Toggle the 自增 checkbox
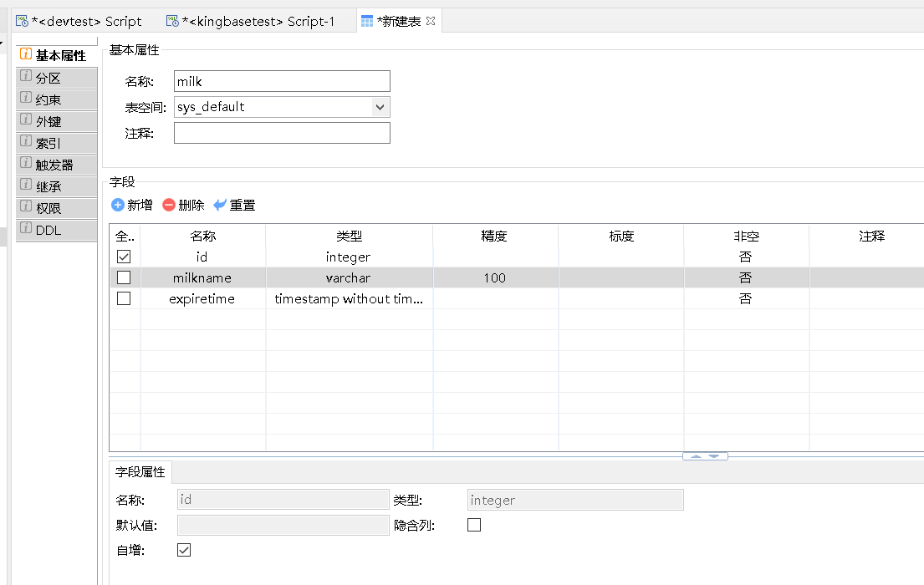 pos(185,550)
